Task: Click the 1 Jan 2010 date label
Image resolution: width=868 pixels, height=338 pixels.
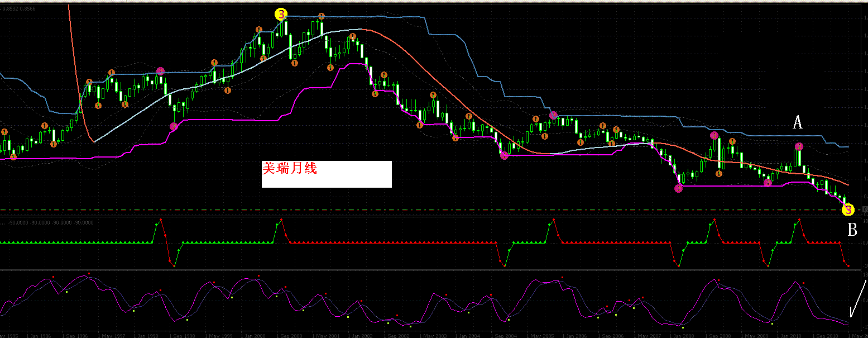Action: coord(789,336)
